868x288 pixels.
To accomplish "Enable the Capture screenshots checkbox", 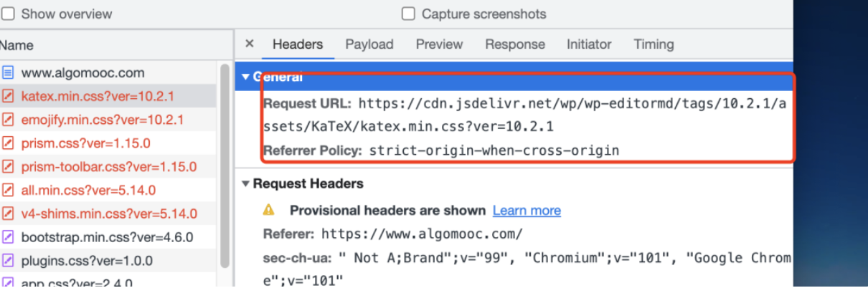I will pyautogui.click(x=408, y=14).
